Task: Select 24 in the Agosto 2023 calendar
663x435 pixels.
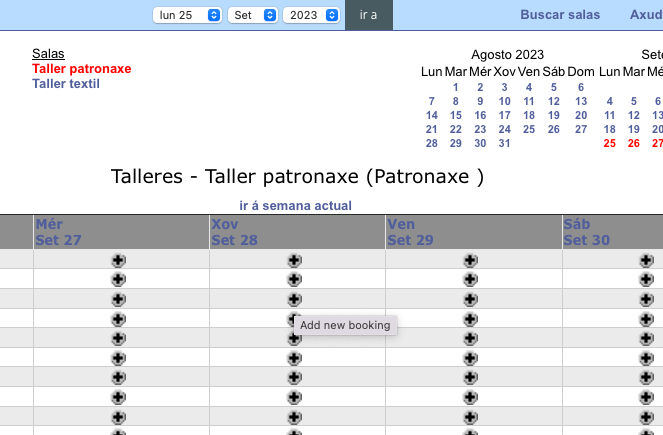Action: coord(504,129)
